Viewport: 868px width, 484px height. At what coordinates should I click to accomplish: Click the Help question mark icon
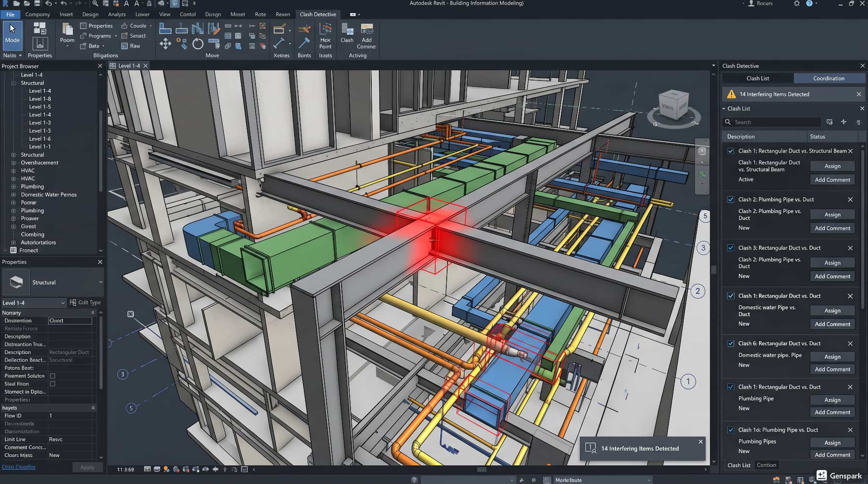pyautogui.click(x=809, y=3)
